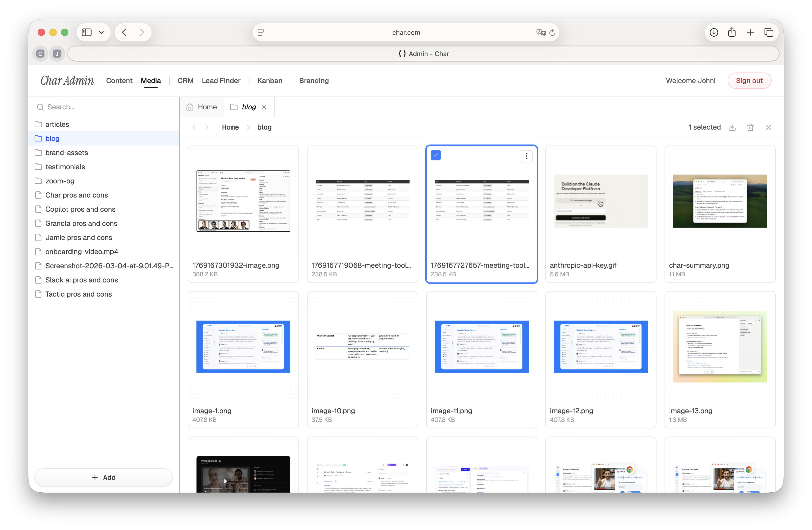Go back with the browser back arrow
Image resolution: width=812 pixels, height=530 pixels.
pos(124,32)
